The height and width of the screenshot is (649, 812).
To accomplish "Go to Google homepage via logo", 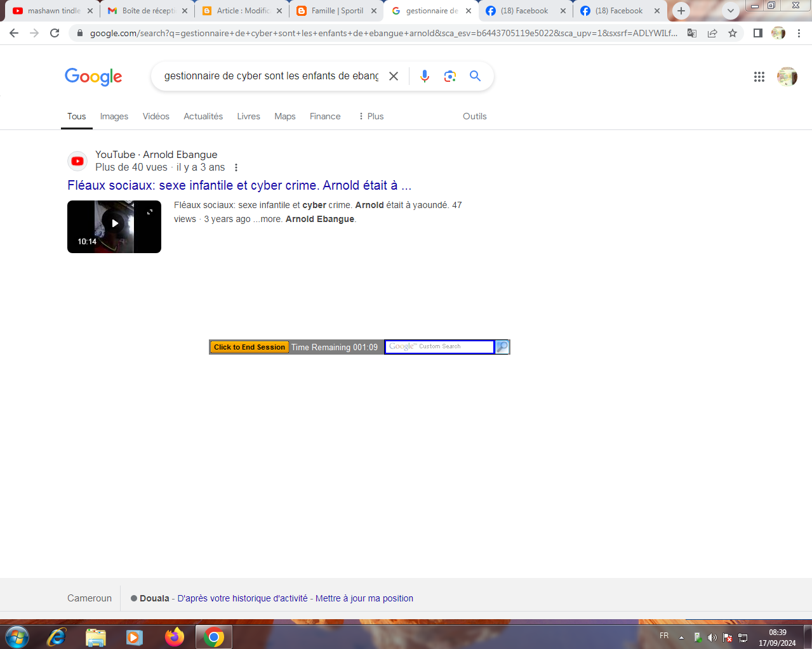I will [x=93, y=77].
